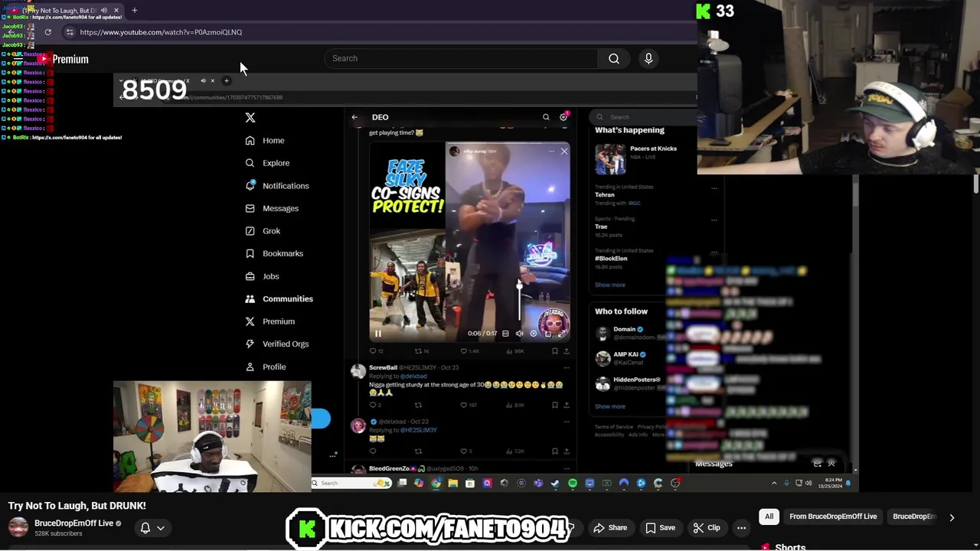Open YouTube notification bell for channel
The image size is (980, 551).
pos(145,528)
